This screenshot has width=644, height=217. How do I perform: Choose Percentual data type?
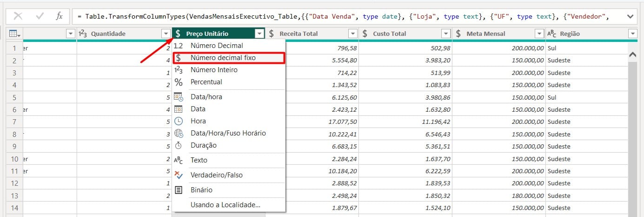tap(228, 82)
